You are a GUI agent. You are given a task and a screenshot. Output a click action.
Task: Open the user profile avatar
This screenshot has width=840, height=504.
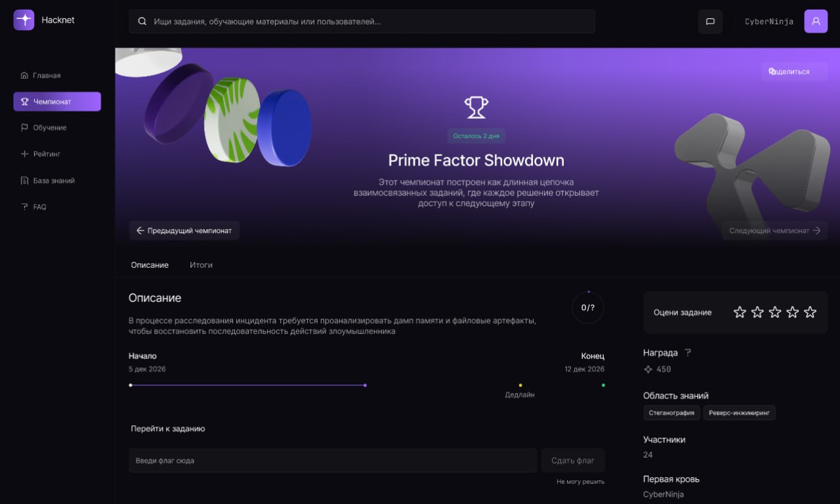(816, 21)
